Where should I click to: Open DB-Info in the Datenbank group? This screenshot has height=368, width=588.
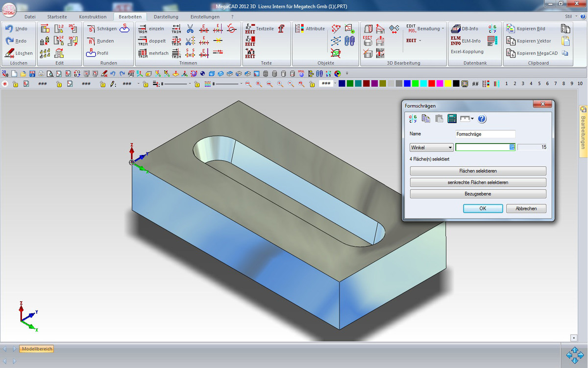tap(465, 29)
